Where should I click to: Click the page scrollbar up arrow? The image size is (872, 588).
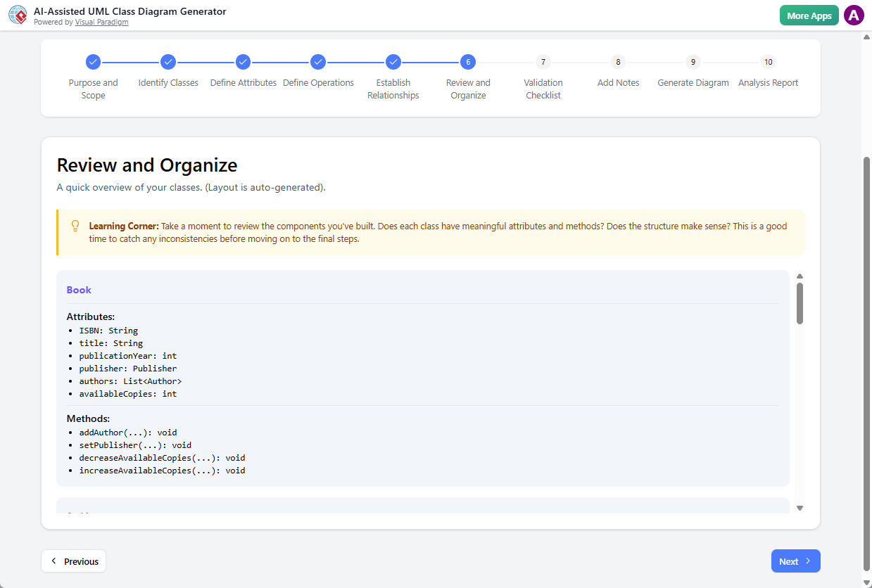click(x=866, y=37)
